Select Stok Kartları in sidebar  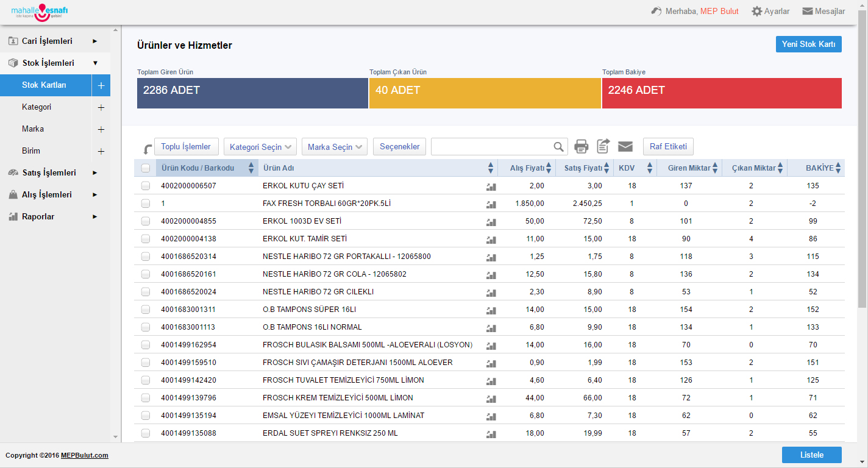tap(44, 85)
